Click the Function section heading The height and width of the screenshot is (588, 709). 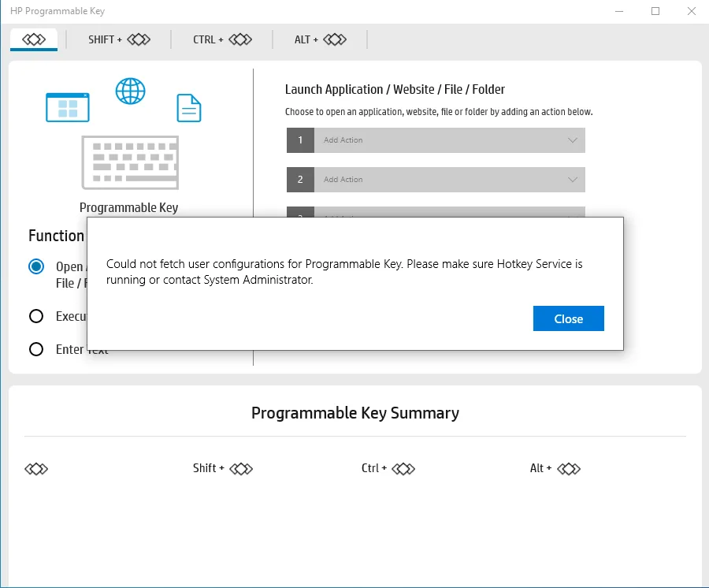[x=57, y=236]
